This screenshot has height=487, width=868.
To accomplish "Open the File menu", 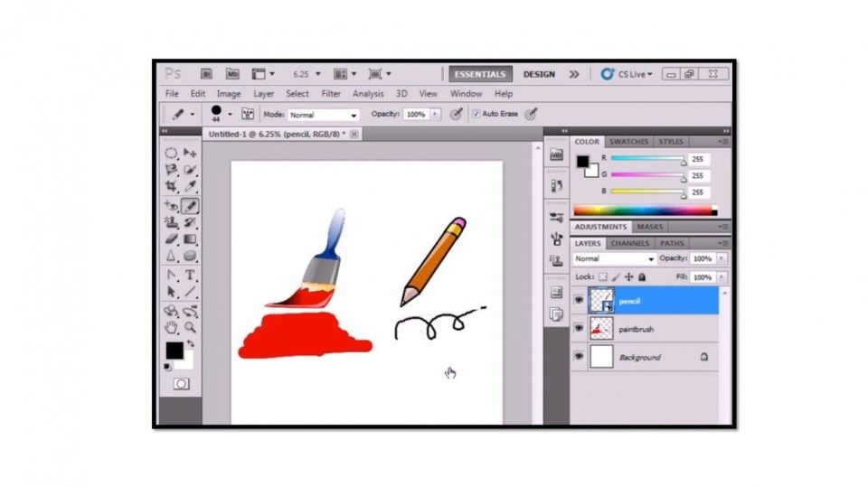I will pos(172,94).
